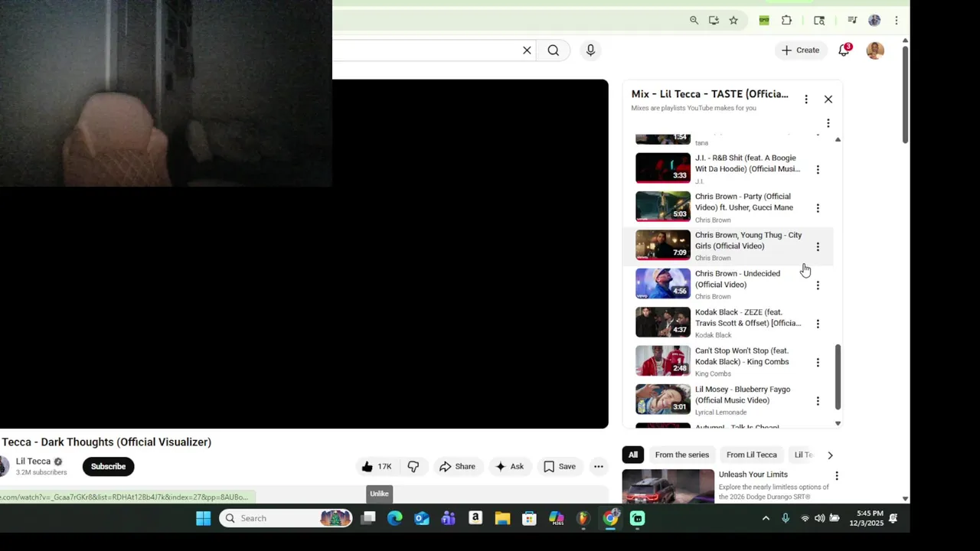Viewport: 980px width, 551px height.
Task: Open the YouTube notifications bell
Action: (844, 51)
